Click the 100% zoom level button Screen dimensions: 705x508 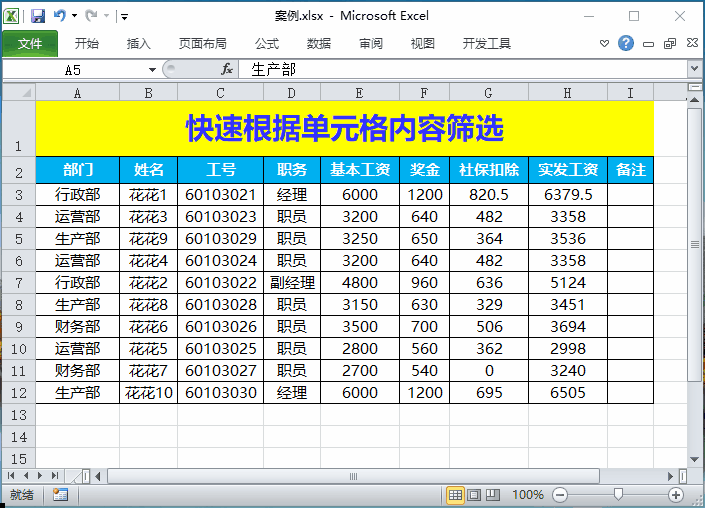pos(527,494)
